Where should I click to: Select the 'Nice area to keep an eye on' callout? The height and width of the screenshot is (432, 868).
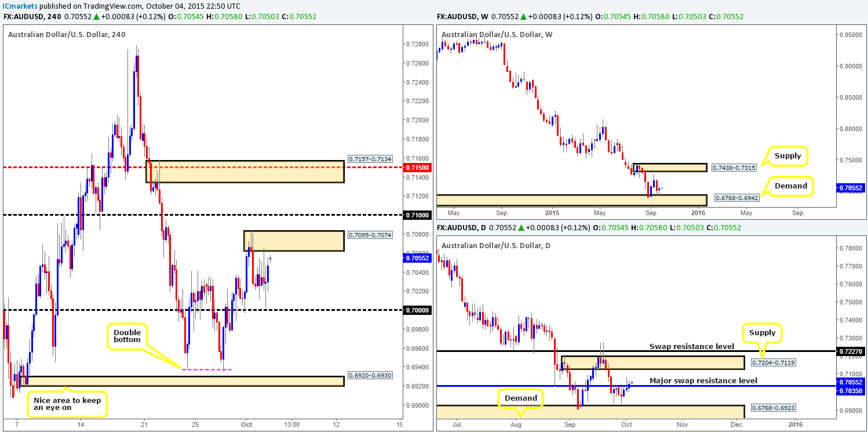click(x=67, y=405)
